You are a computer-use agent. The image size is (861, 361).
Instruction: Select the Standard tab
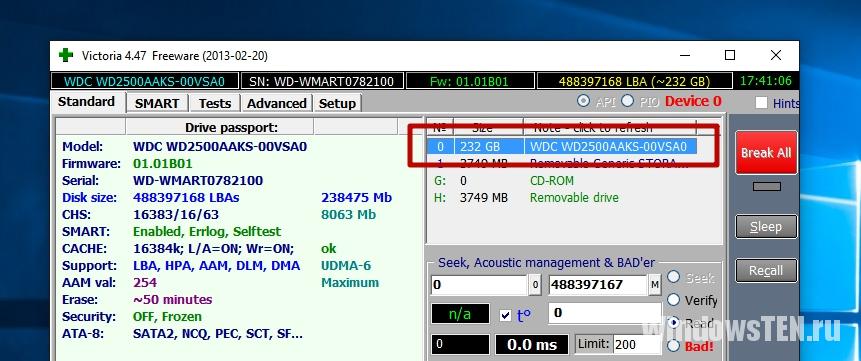(87, 102)
